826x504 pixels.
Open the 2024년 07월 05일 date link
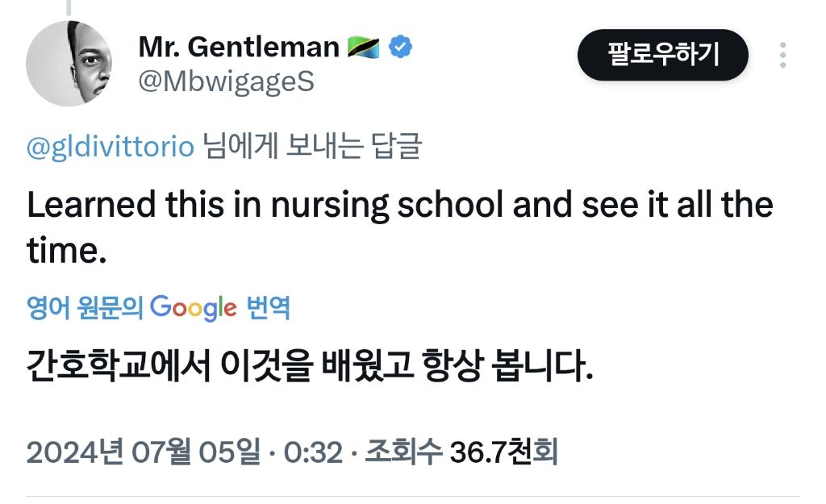[143, 452]
